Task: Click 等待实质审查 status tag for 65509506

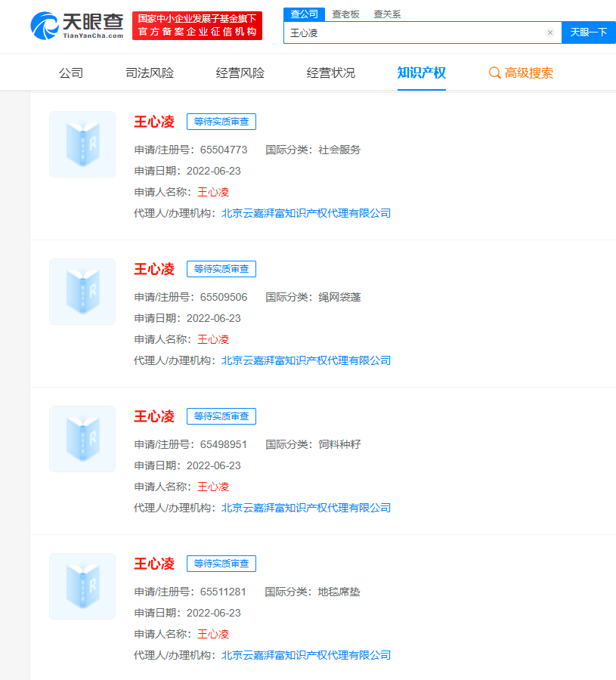Action: pos(221,269)
